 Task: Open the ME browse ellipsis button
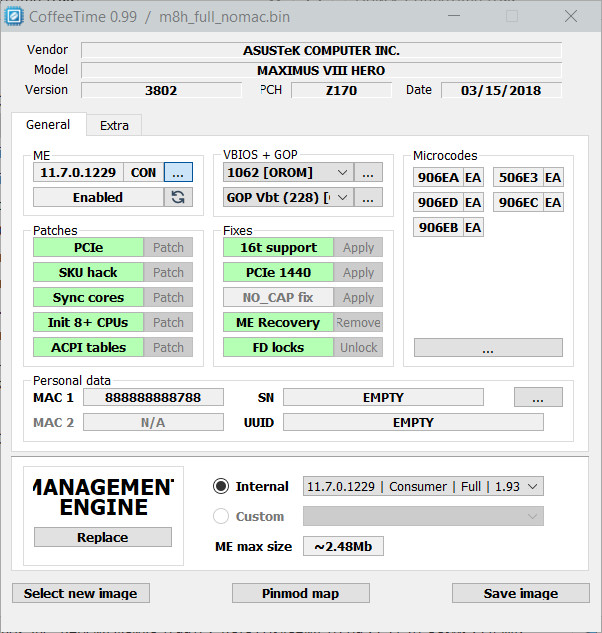click(178, 172)
